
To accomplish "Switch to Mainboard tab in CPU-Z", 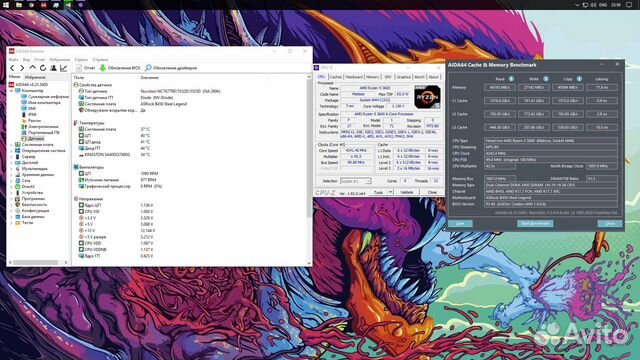I will 354,77.
